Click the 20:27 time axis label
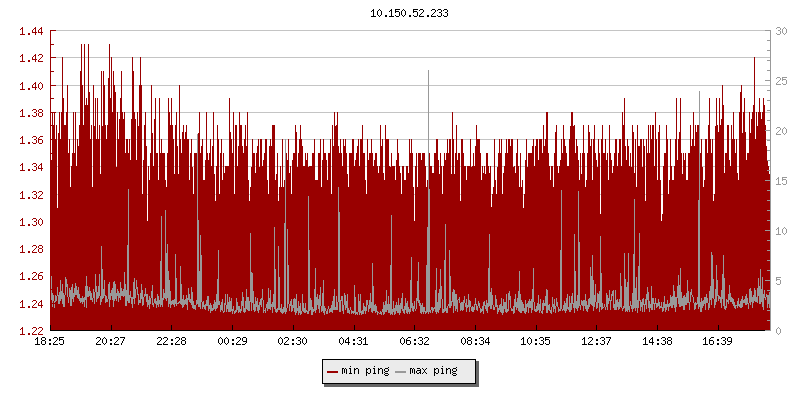Viewport: 800px width, 400px height. point(111,341)
